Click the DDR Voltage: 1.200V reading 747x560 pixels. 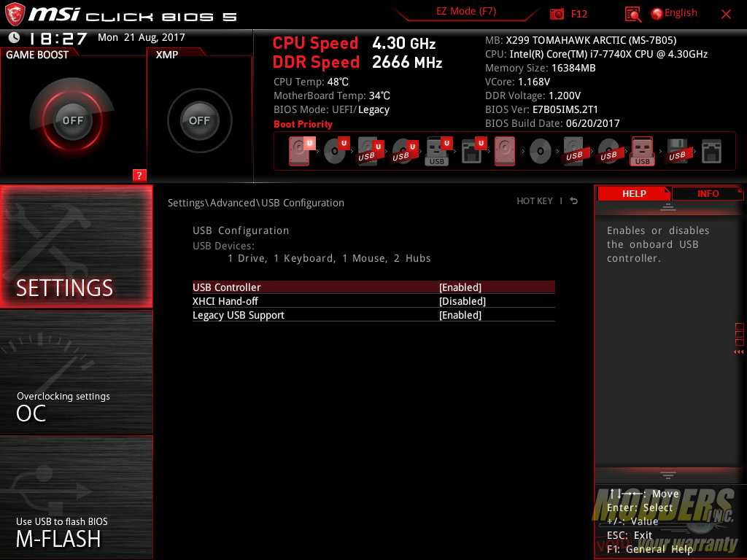pos(533,96)
